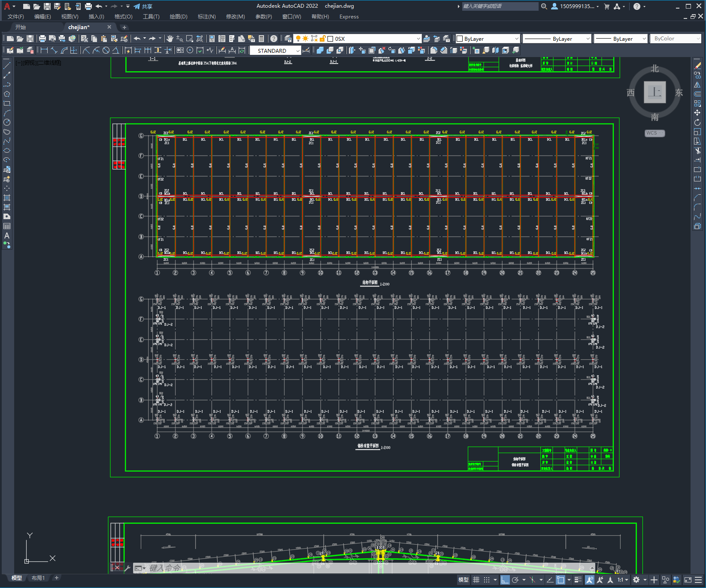
Task: Select the Aligned dimension tool
Action: [x=54, y=50]
